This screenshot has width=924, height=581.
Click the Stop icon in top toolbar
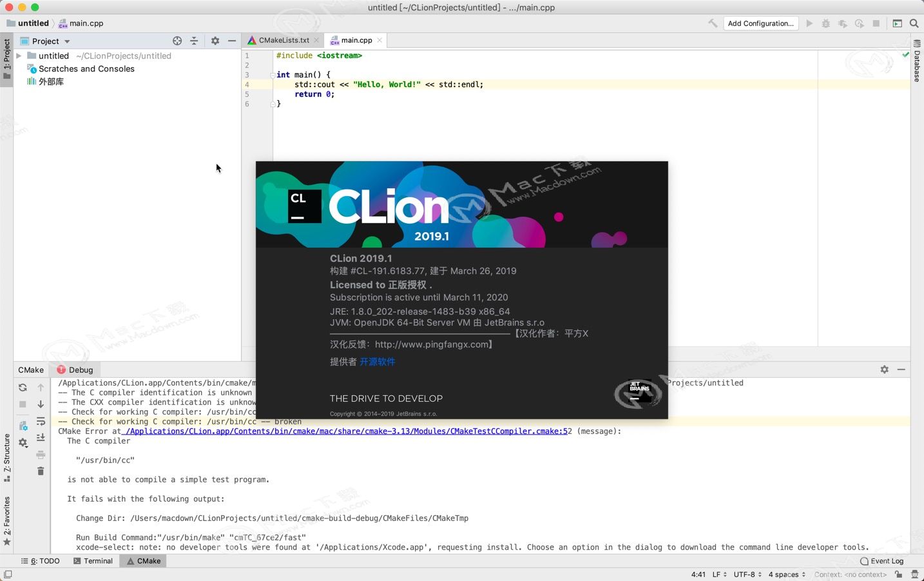(876, 23)
